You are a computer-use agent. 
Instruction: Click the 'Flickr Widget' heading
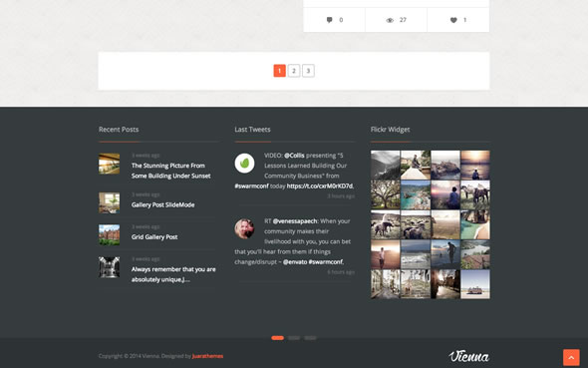(390, 130)
